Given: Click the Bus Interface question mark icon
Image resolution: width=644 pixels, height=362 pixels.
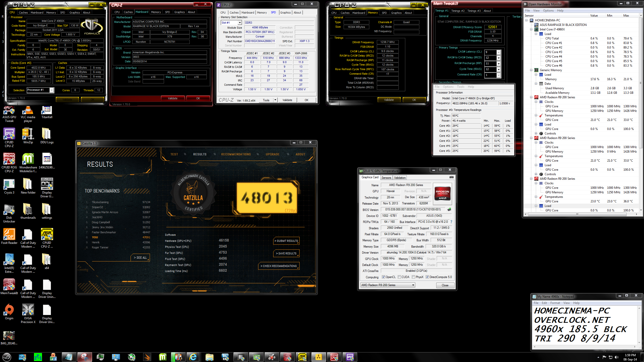Looking at the screenshot, I should [x=451, y=222].
